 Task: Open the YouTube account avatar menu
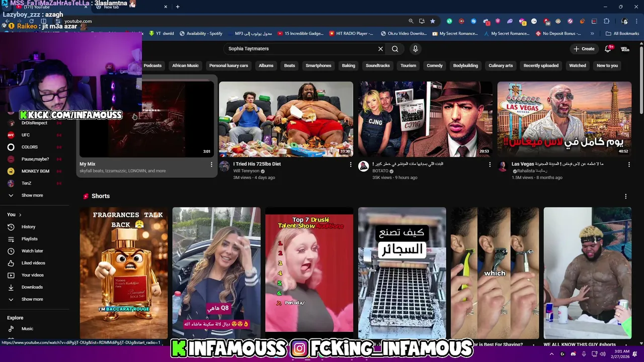pos(625,49)
